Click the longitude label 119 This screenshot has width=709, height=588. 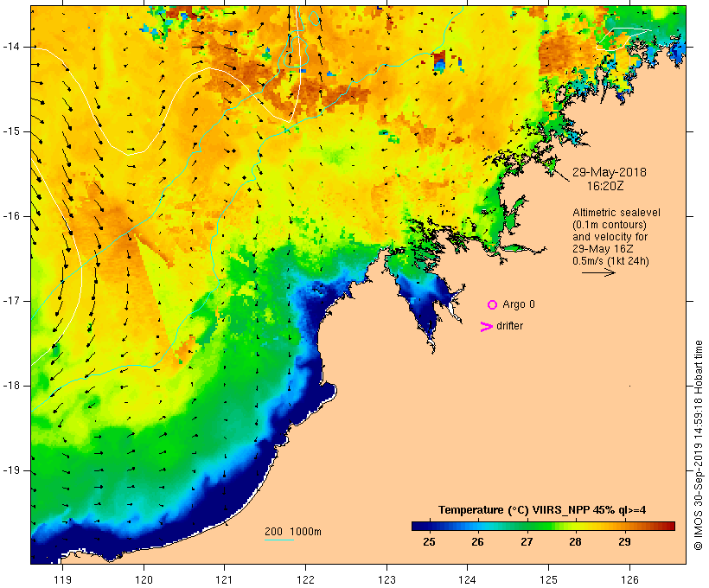click(x=62, y=580)
